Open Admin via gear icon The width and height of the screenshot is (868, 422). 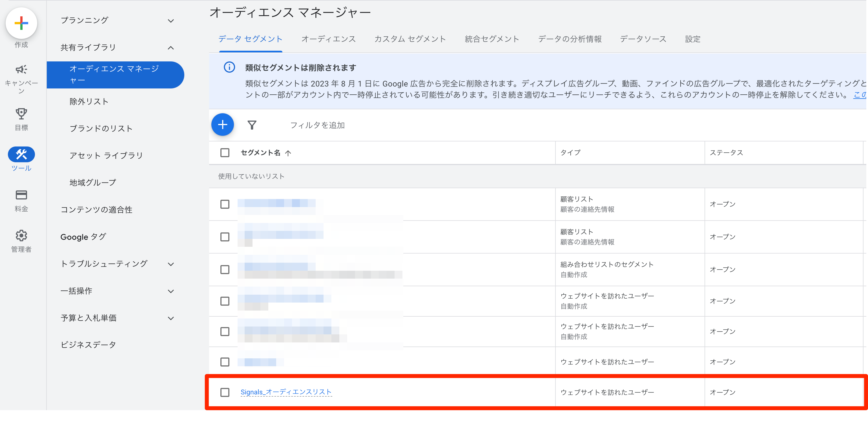21,236
